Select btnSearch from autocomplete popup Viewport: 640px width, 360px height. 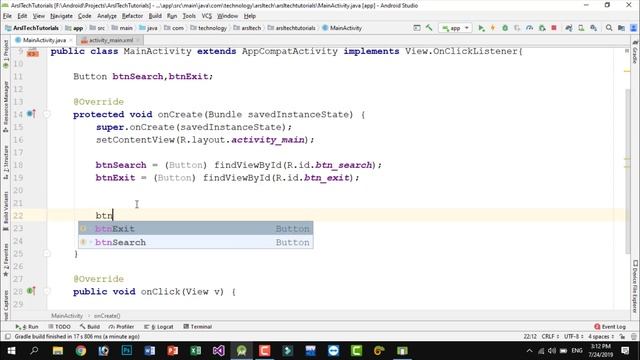point(196,242)
